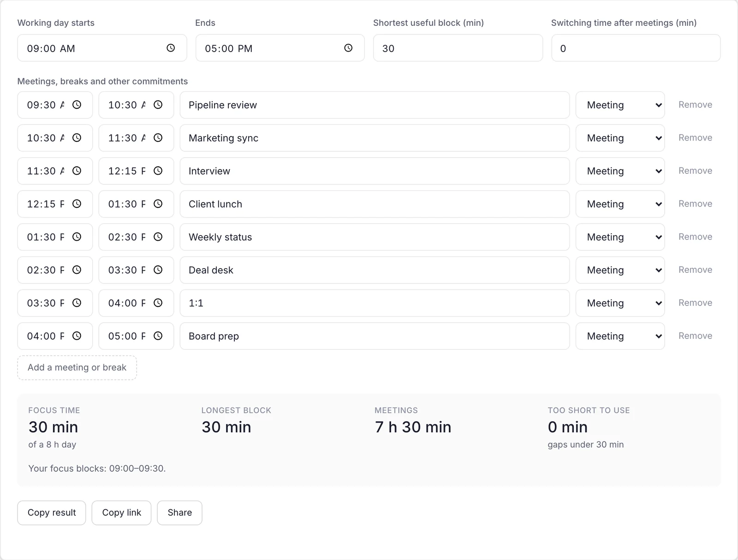This screenshot has width=738, height=560.
Task: Click Add a meeting or break
Action: (77, 367)
